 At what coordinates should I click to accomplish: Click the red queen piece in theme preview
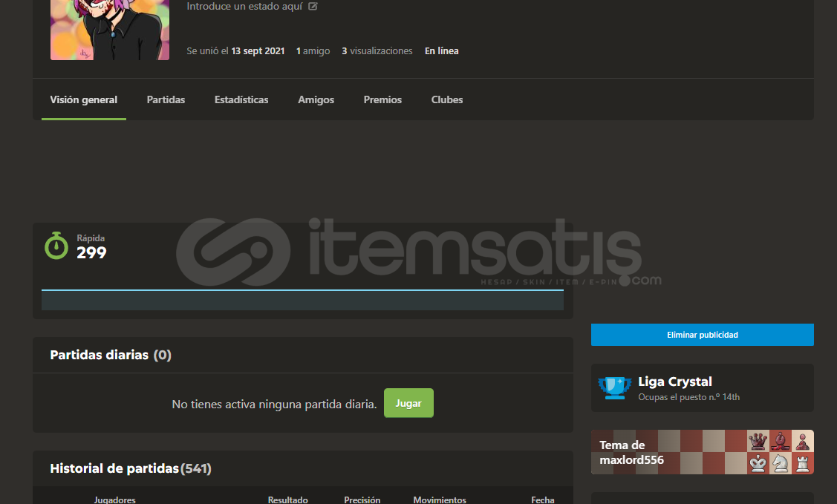tap(758, 442)
